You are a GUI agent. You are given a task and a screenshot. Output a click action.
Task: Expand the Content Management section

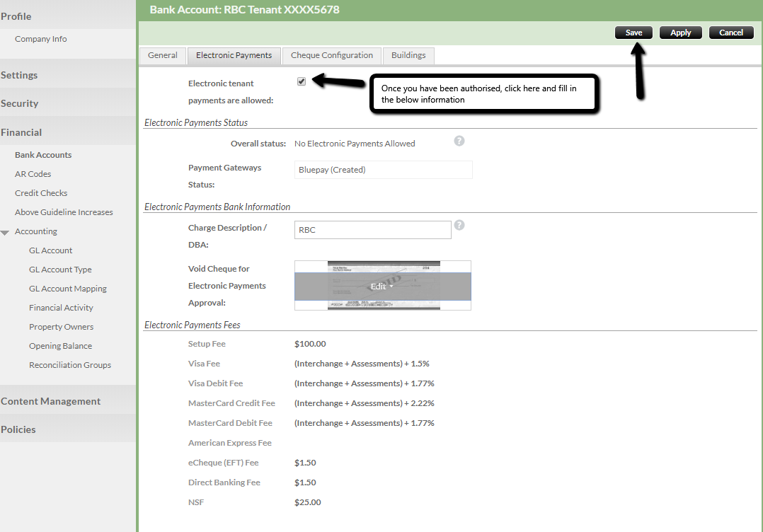pyautogui.click(x=51, y=401)
